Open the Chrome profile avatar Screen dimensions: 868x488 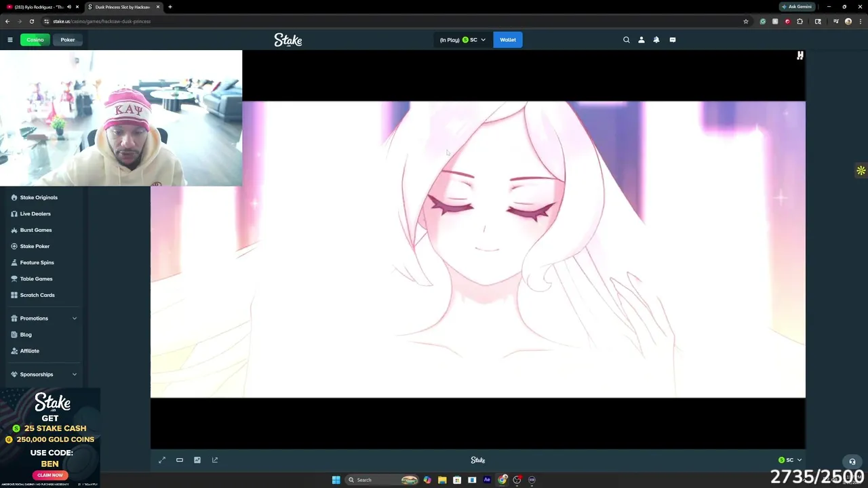pyautogui.click(x=848, y=21)
